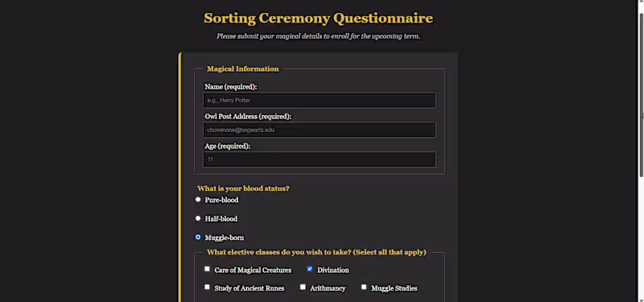Viewport: 644px width, 302px height.
Task: Select the Muggle-born radio button
Action: (198, 237)
